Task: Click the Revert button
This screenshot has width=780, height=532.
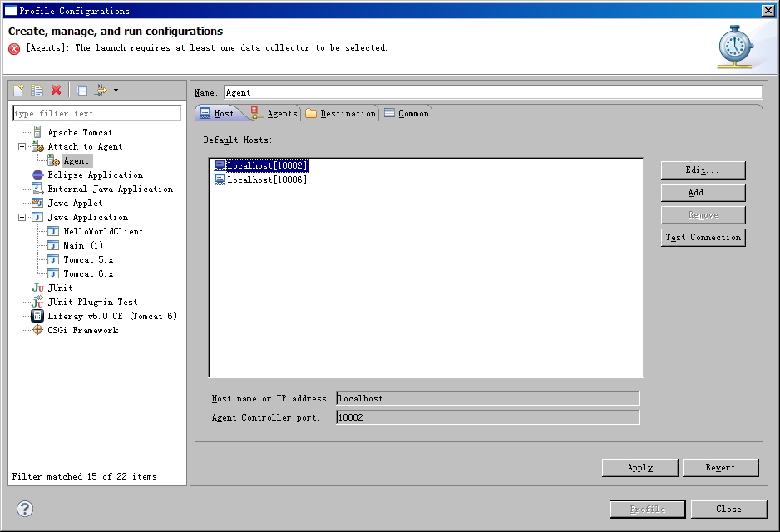Action: pyautogui.click(x=720, y=467)
